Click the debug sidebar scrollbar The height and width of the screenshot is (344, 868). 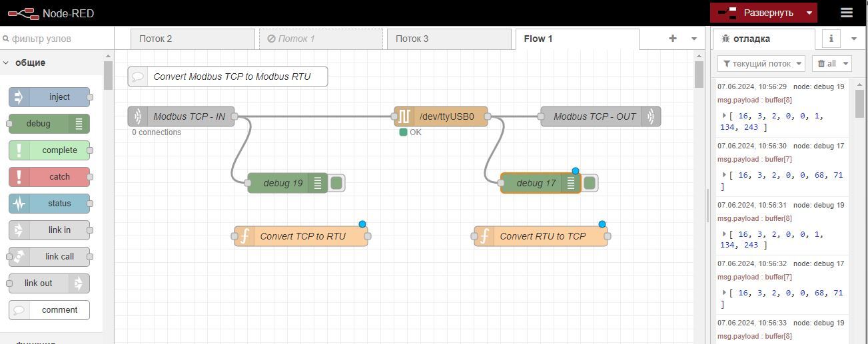click(859, 103)
